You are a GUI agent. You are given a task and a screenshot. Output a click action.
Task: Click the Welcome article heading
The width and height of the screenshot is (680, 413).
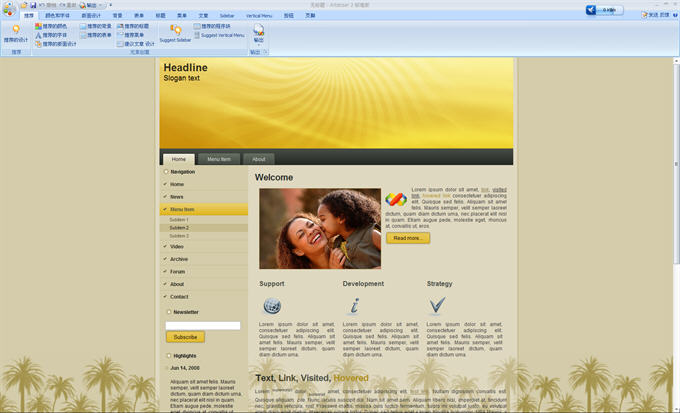pos(274,177)
